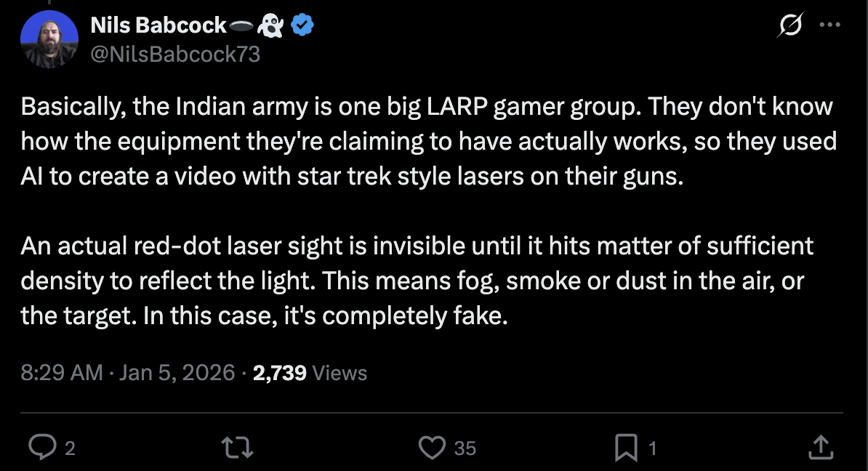868x471 pixels.
Task: Click the paragraph about red-dot laser sight
Action: 417,281
